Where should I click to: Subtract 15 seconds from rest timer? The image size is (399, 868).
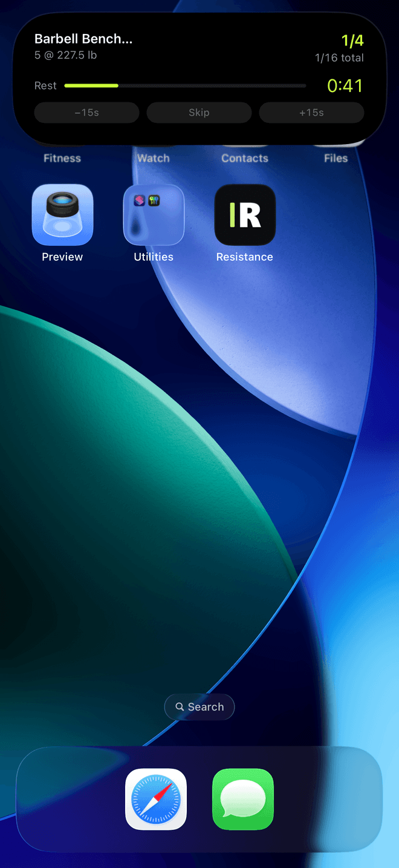coord(86,113)
